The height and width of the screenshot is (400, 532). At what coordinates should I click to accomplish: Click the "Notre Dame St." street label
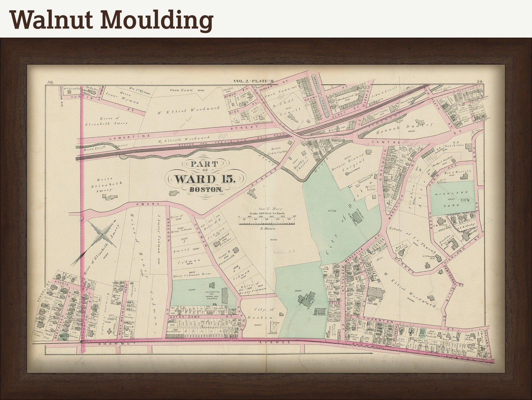202,317
